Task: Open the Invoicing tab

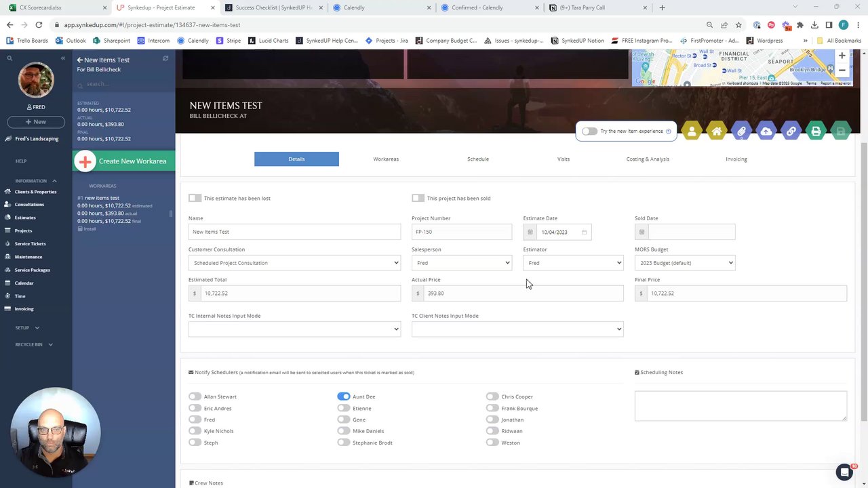Action: click(736, 159)
